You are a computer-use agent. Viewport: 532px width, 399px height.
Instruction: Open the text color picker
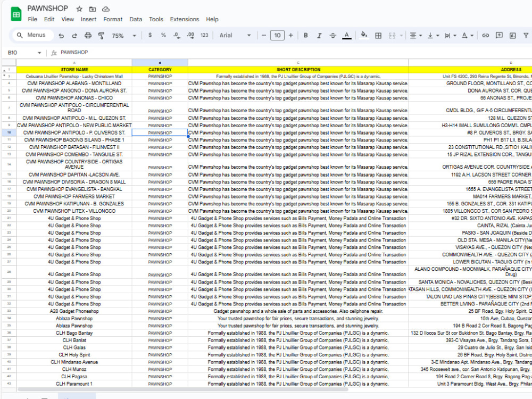coord(346,35)
